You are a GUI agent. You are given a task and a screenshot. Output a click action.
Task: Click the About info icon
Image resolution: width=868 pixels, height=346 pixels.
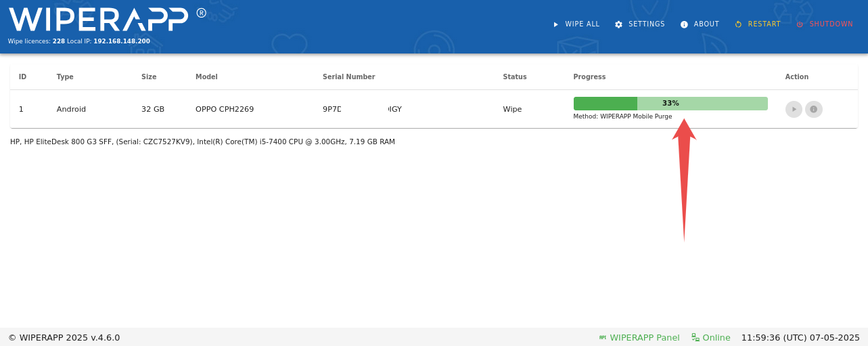[684, 24]
